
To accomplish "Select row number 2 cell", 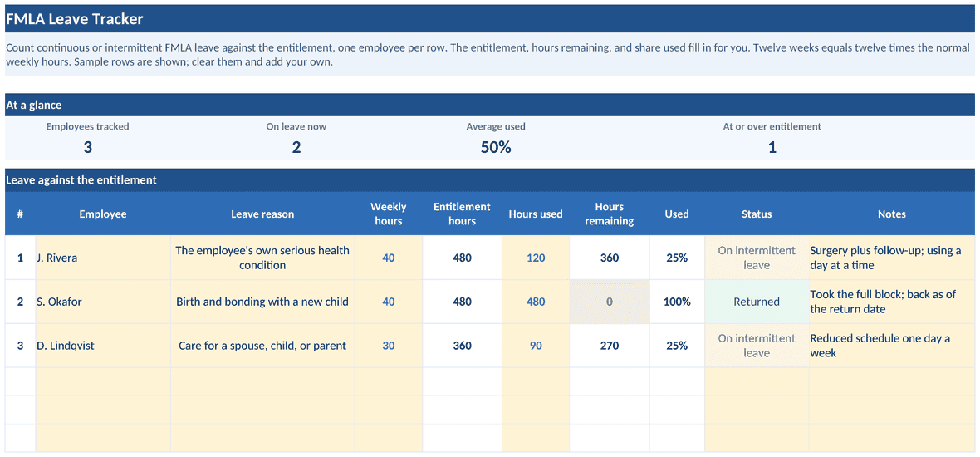I will point(21,302).
